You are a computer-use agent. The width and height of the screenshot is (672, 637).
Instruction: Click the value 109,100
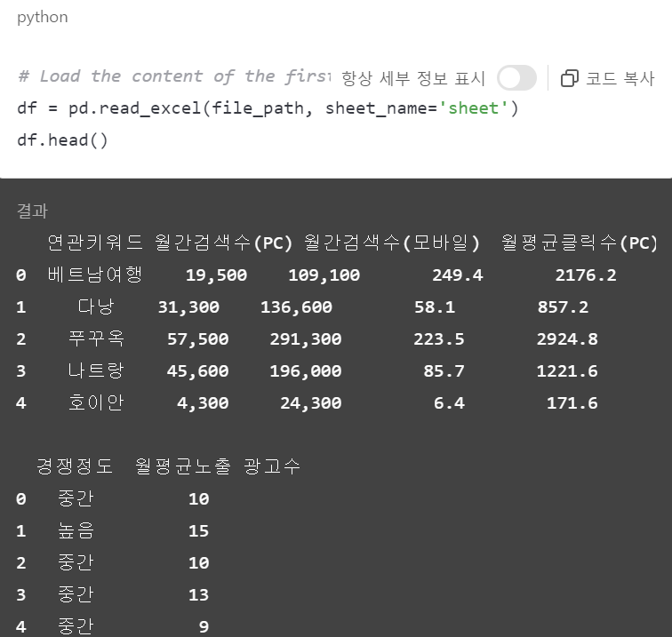pos(324,275)
